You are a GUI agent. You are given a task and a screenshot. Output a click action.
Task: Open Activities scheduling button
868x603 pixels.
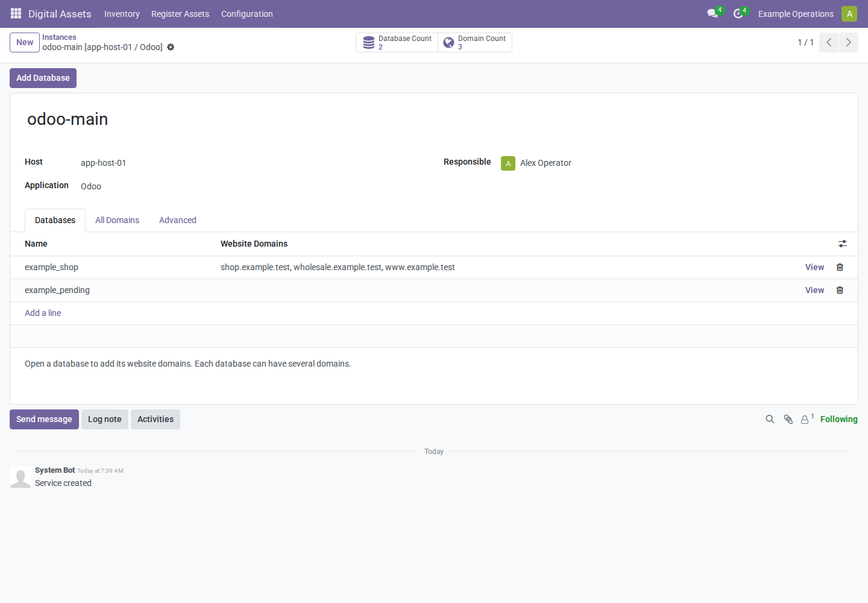pos(156,419)
